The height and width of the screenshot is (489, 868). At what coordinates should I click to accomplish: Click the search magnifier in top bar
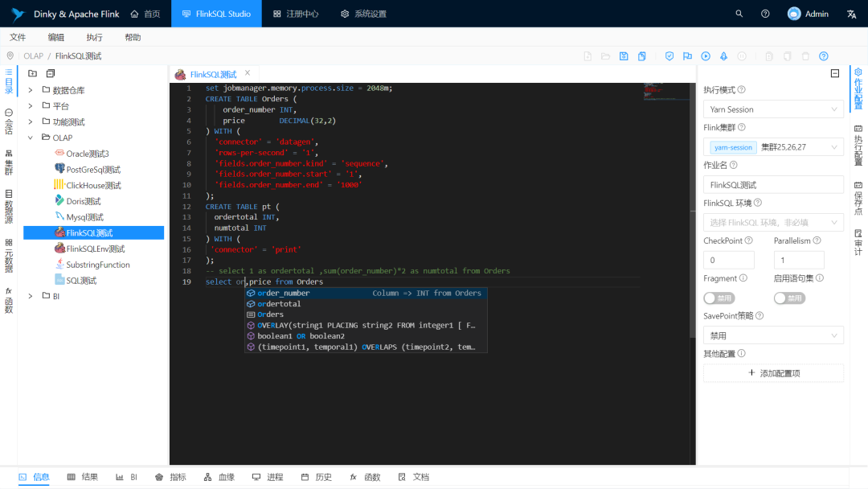(x=739, y=14)
